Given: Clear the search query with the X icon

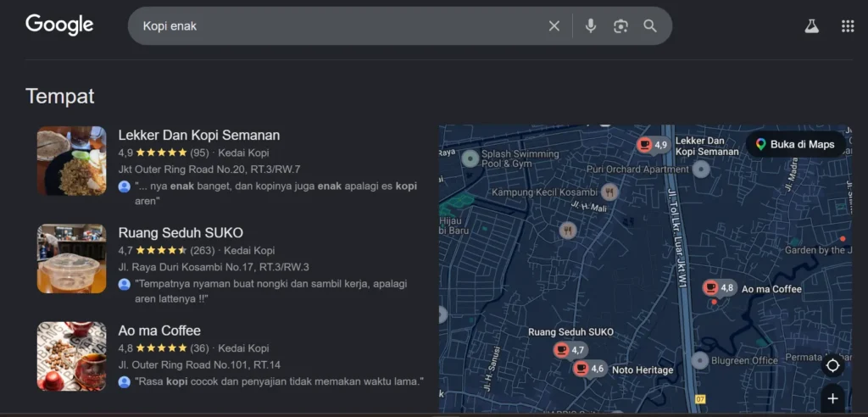Looking at the screenshot, I should (554, 26).
